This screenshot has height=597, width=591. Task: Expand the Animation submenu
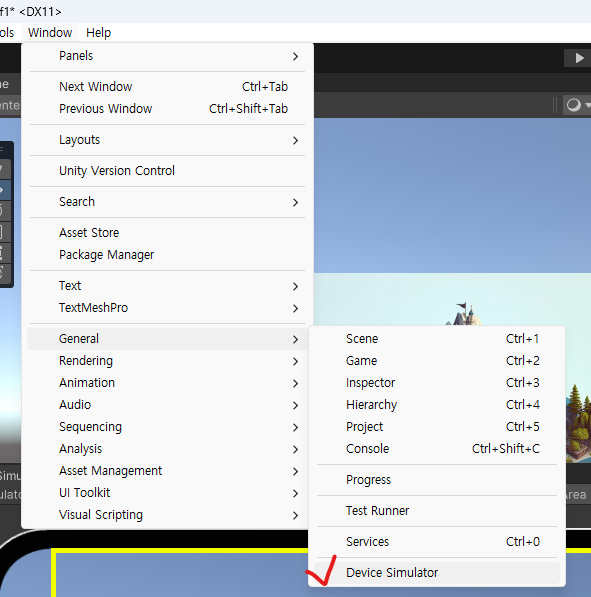(168, 383)
